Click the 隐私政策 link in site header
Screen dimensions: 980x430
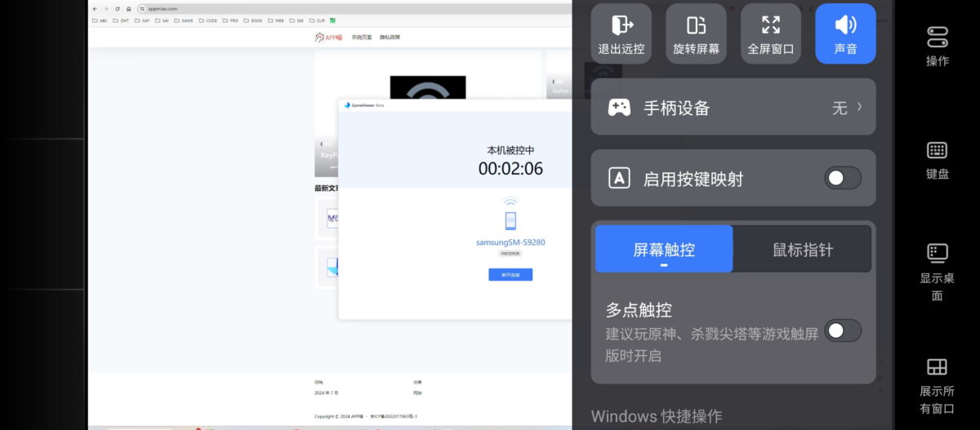[390, 38]
